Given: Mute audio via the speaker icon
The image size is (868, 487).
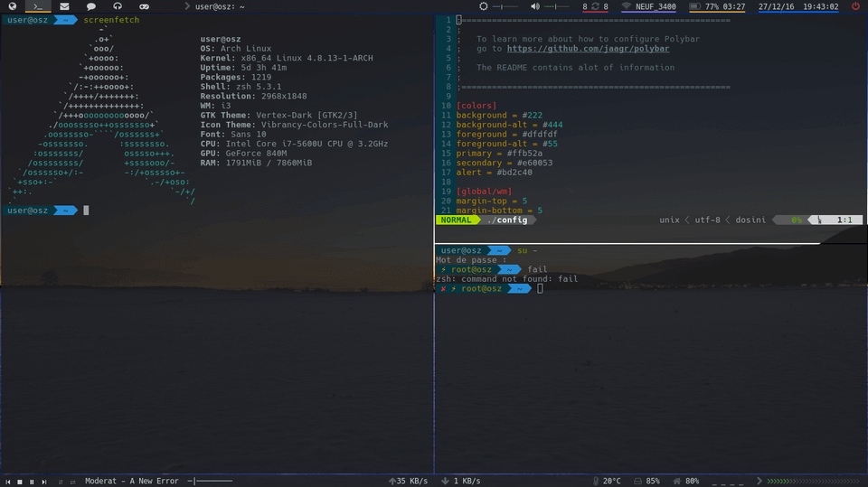Looking at the screenshot, I should [x=534, y=6].
